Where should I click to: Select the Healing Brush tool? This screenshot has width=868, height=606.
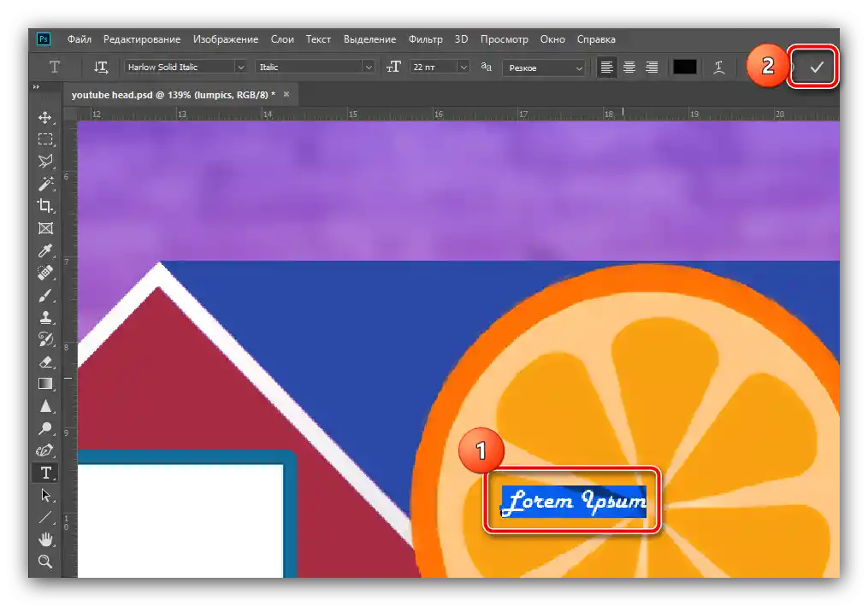[x=45, y=273]
